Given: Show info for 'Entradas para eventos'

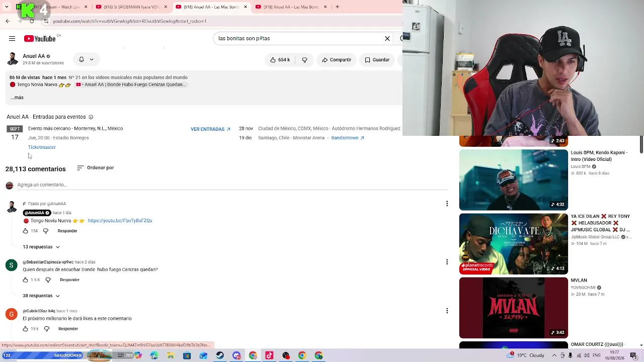Looking at the screenshot, I should pos(91,117).
